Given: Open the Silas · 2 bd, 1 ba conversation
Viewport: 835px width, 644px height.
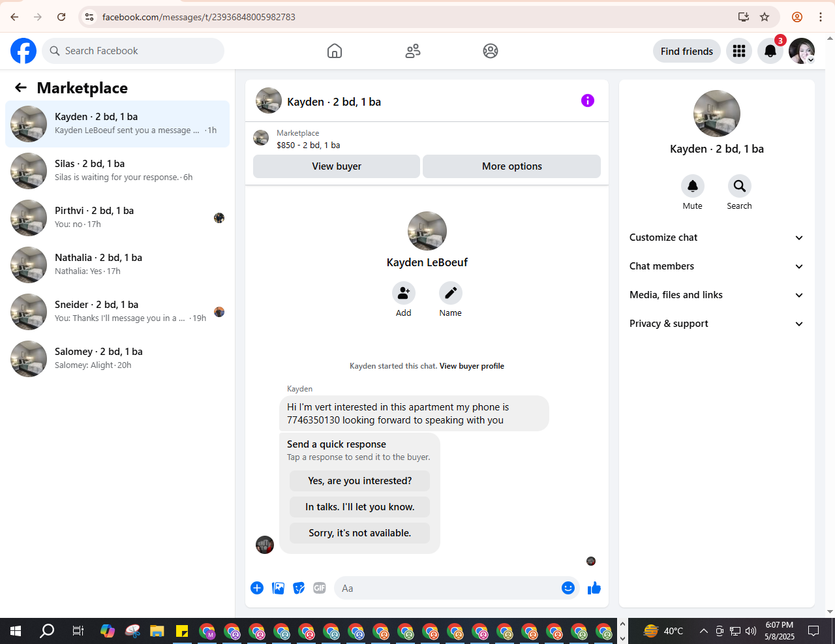Looking at the screenshot, I should coord(117,171).
